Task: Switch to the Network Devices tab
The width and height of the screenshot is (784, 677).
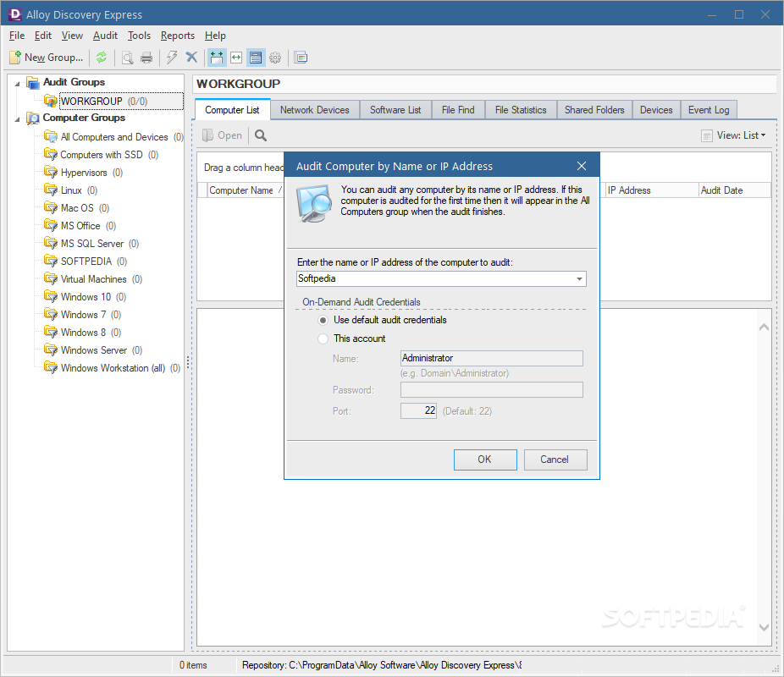Action: pyautogui.click(x=314, y=110)
